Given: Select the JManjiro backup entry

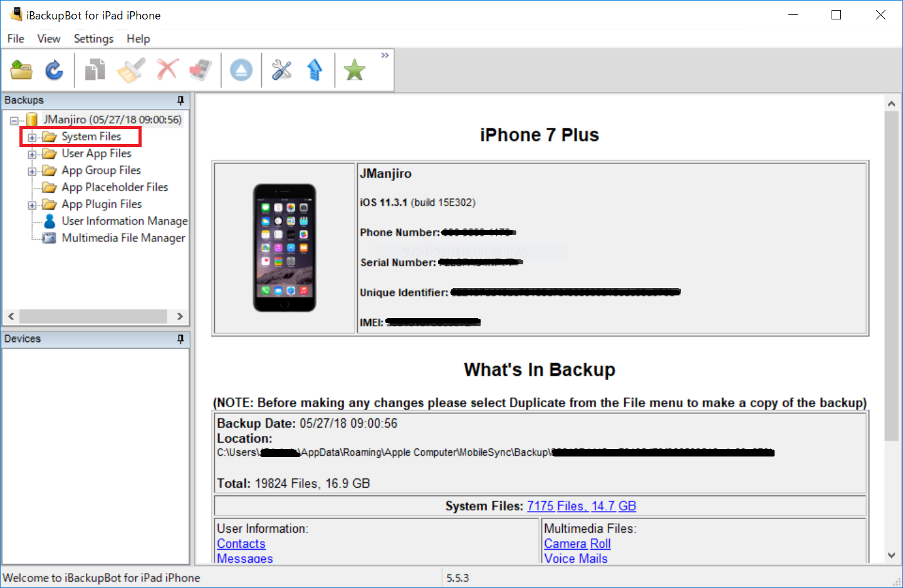Looking at the screenshot, I should 112,120.
